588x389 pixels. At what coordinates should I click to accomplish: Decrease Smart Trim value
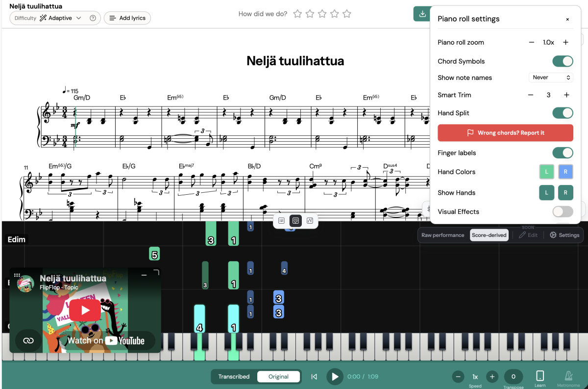pyautogui.click(x=530, y=95)
